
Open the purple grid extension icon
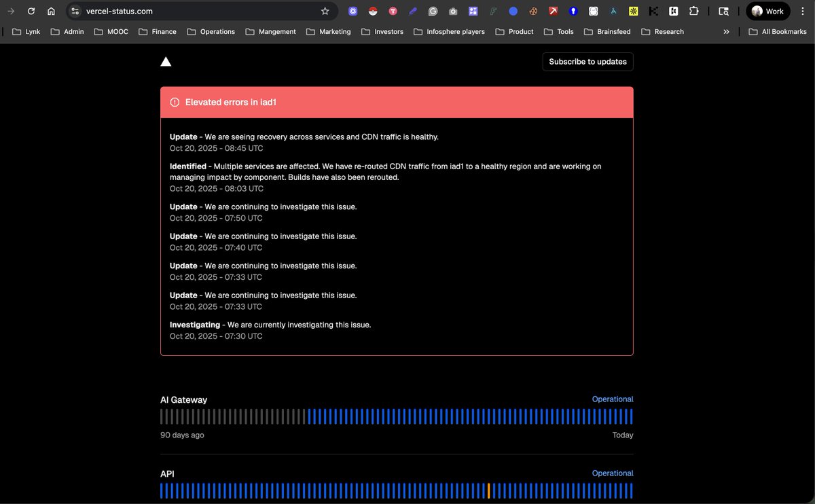point(473,12)
